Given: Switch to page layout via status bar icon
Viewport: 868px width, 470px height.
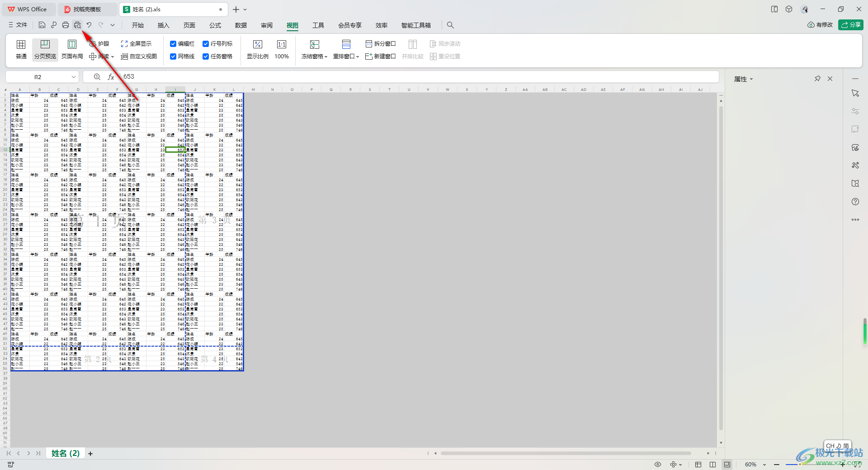Looking at the screenshot, I should [712, 464].
